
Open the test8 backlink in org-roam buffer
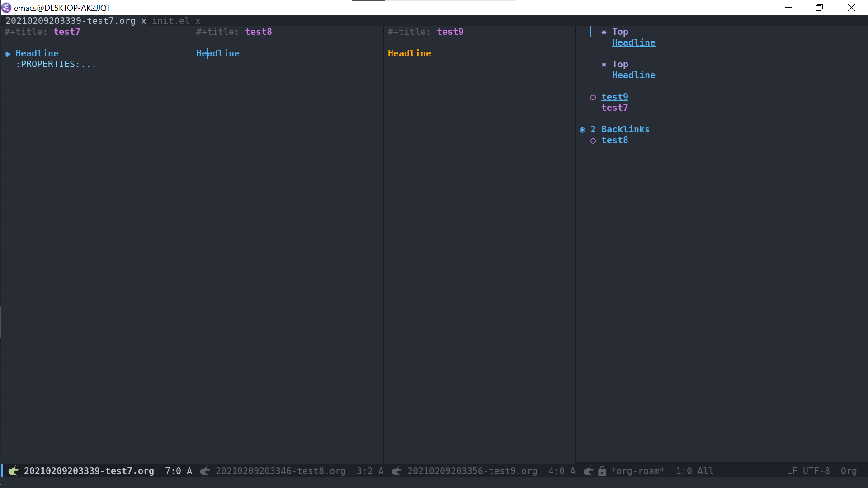(x=614, y=140)
